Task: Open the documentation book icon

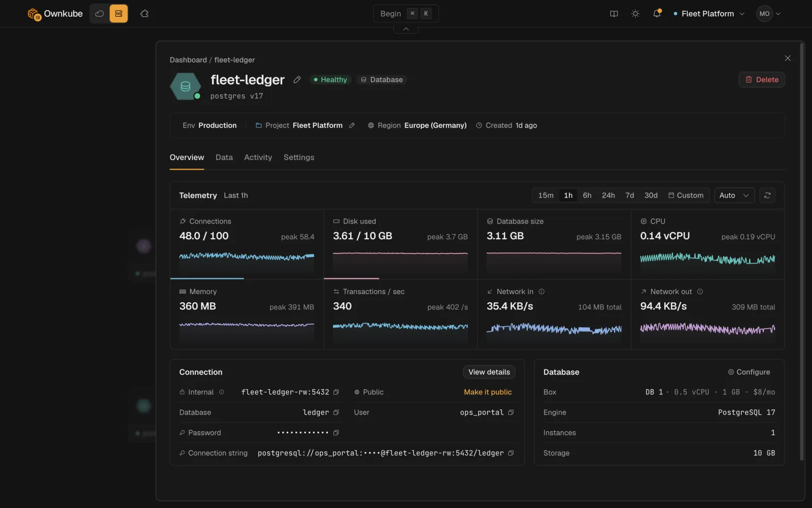Action: (614, 14)
